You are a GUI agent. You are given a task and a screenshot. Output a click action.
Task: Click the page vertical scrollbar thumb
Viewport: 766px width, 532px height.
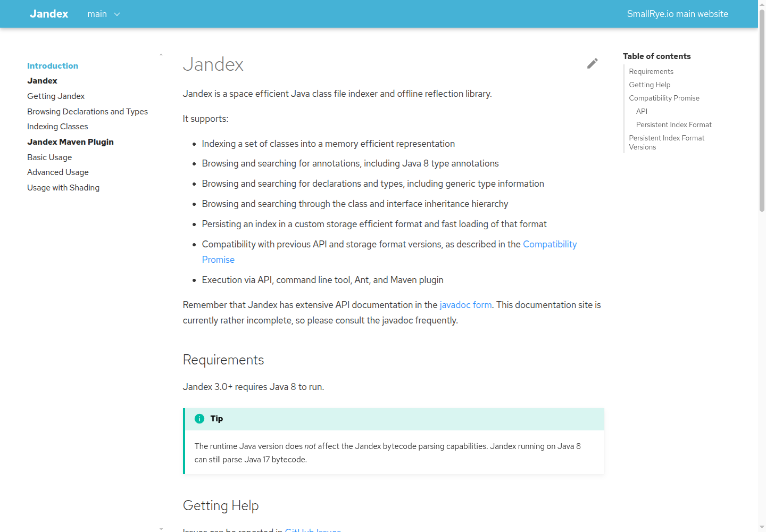[762, 112]
